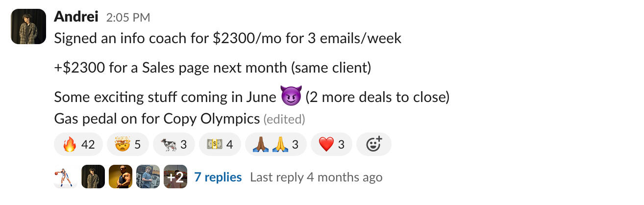Open the add reaction emoji picker
Image resolution: width=644 pixels, height=205 pixels.
[373, 145]
